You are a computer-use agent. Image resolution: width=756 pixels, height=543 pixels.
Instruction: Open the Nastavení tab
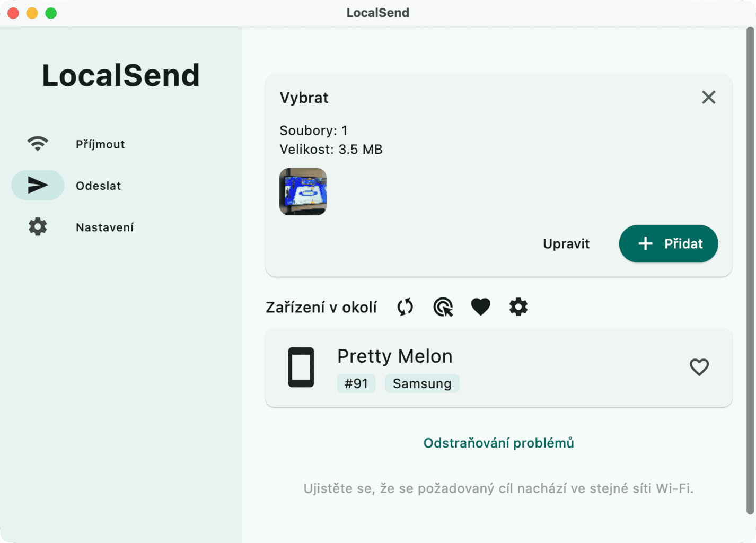click(x=104, y=227)
